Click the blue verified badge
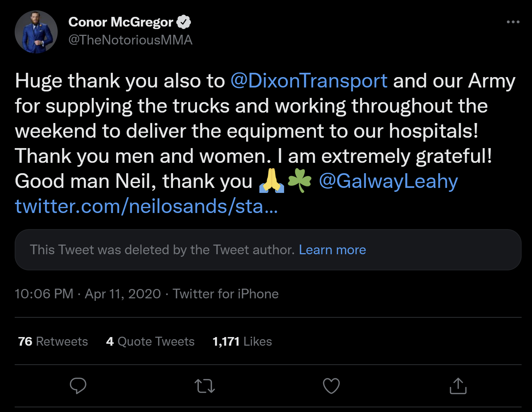The height and width of the screenshot is (412, 532). (x=184, y=22)
